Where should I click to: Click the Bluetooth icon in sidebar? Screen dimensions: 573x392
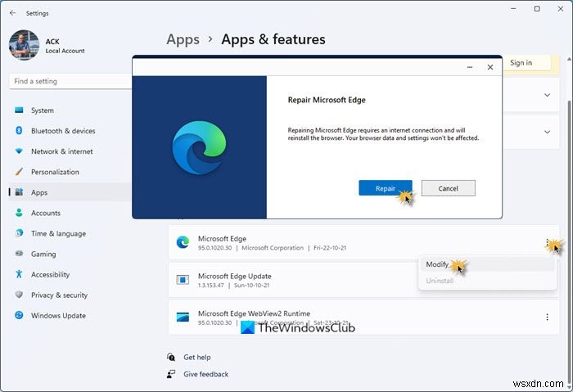click(19, 130)
